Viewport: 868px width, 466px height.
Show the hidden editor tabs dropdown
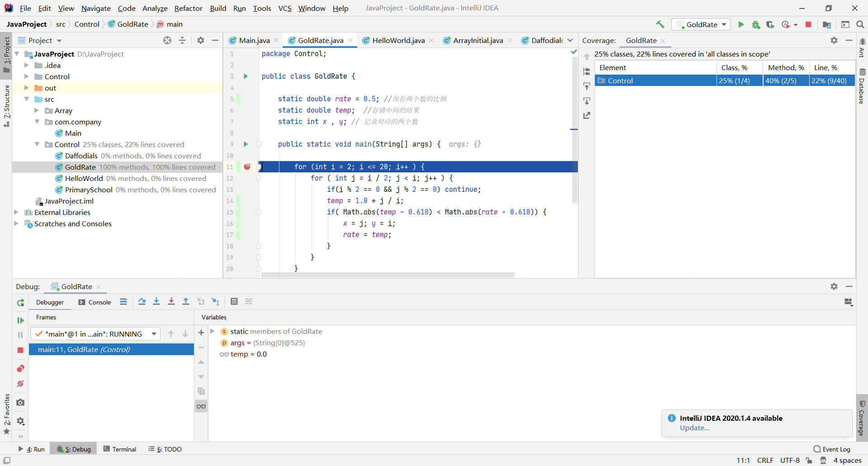click(570, 40)
